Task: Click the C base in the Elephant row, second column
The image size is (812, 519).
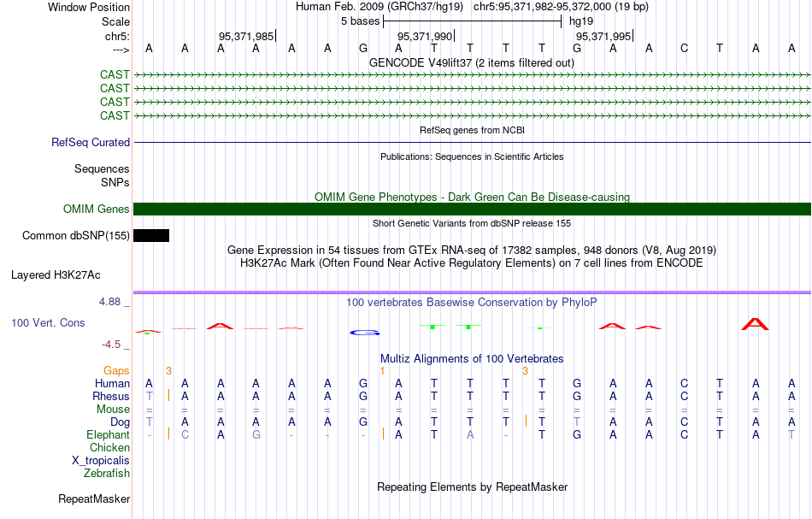Action: click(x=185, y=434)
